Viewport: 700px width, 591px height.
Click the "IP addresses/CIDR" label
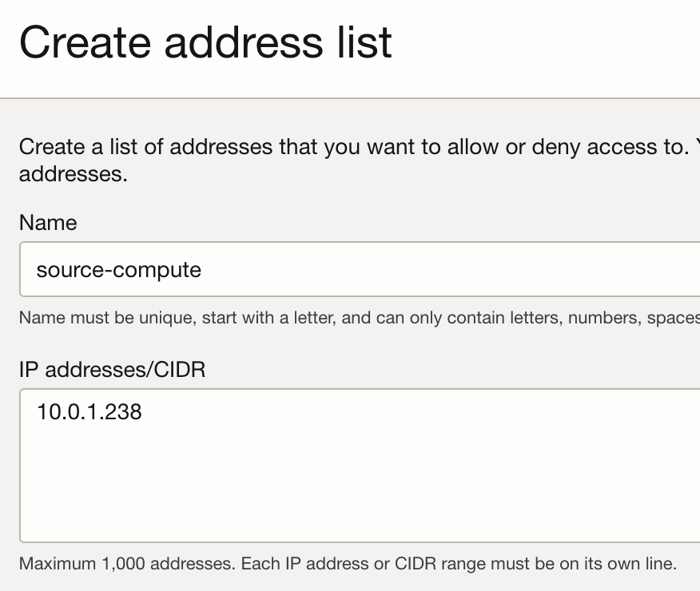point(112,370)
